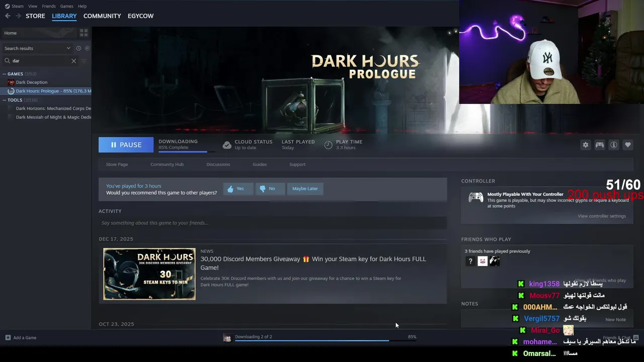
Task: Filter by ready to play icon
Action: (x=87, y=48)
